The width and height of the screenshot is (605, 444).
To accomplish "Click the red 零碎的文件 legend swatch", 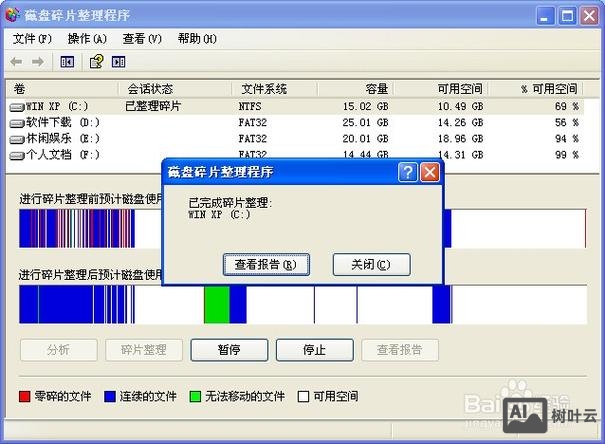I will coord(25,397).
